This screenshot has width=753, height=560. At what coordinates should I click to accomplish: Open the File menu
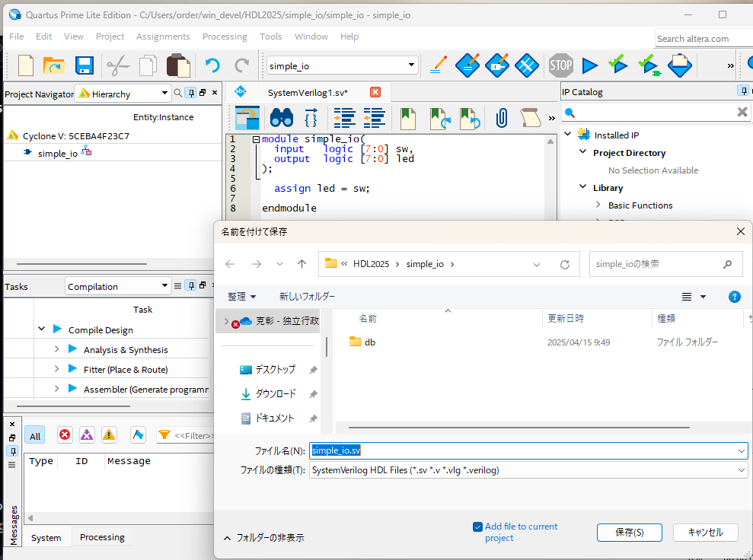pos(16,37)
